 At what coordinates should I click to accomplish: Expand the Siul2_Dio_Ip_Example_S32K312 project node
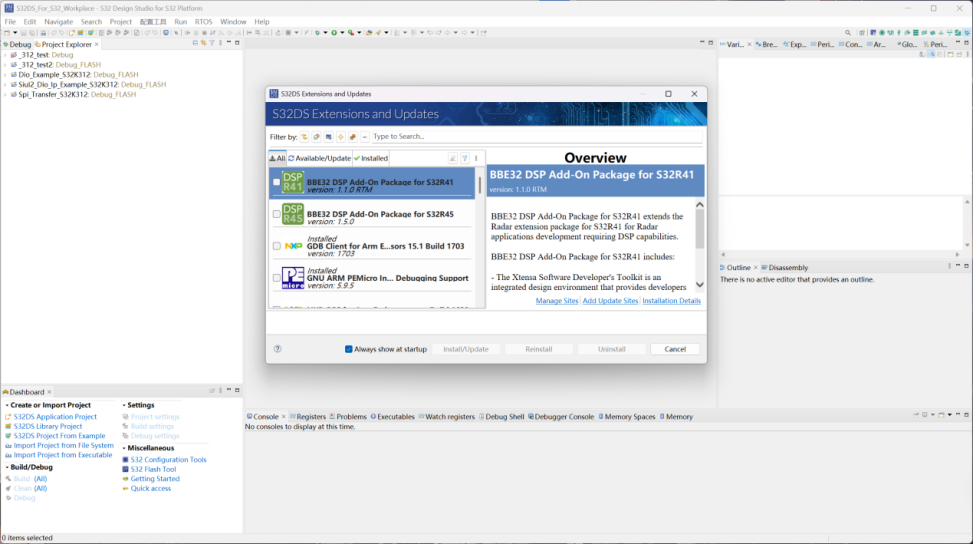click(x=6, y=84)
